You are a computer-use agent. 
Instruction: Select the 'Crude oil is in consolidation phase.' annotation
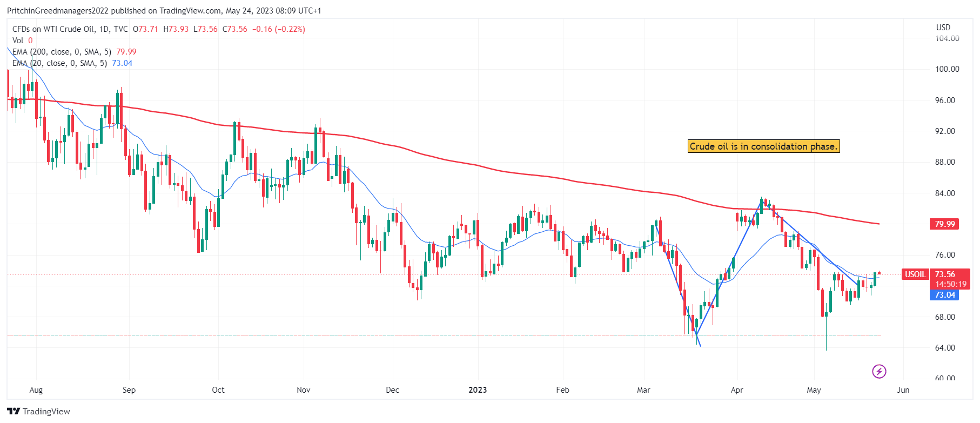click(x=763, y=146)
